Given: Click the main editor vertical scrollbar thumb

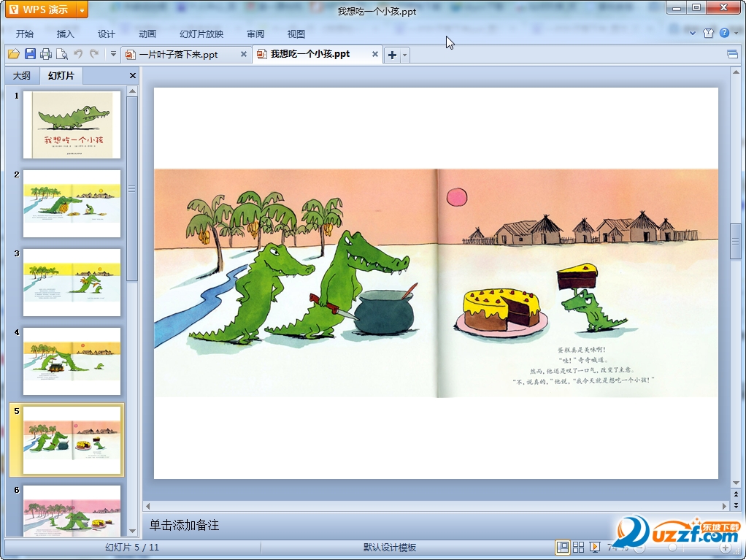Looking at the screenshot, I should [x=736, y=241].
